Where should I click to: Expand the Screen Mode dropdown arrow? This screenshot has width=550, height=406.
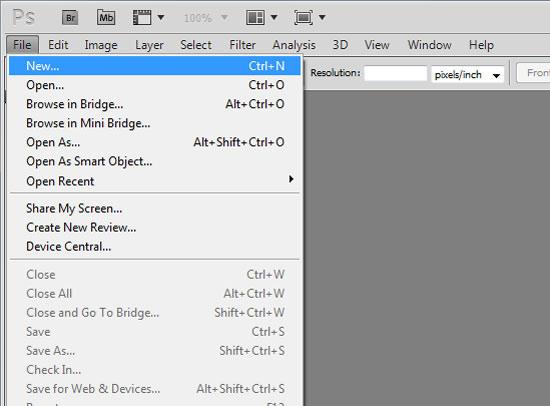pyautogui.click(x=322, y=17)
